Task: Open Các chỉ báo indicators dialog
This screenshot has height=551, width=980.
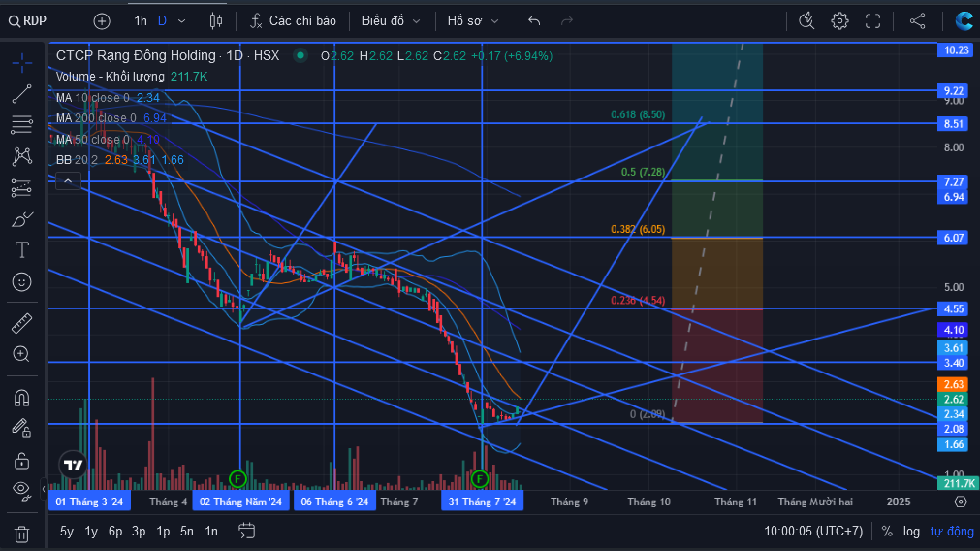Action: click(293, 21)
